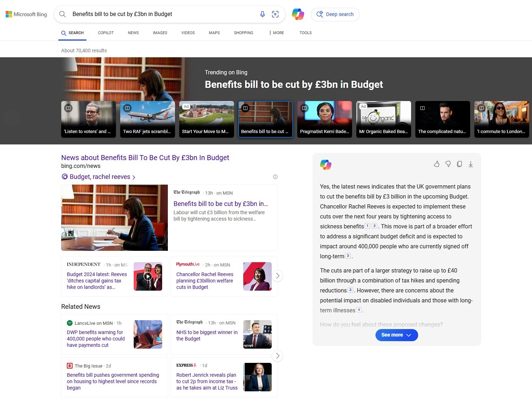Click the info icon beside Budget topic
Image resolution: width=532 pixels, height=402 pixels.
click(275, 177)
